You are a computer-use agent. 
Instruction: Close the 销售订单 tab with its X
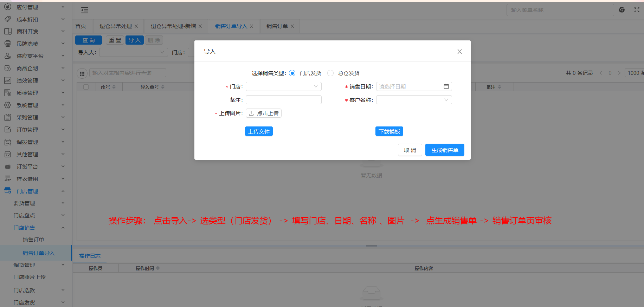292,26
